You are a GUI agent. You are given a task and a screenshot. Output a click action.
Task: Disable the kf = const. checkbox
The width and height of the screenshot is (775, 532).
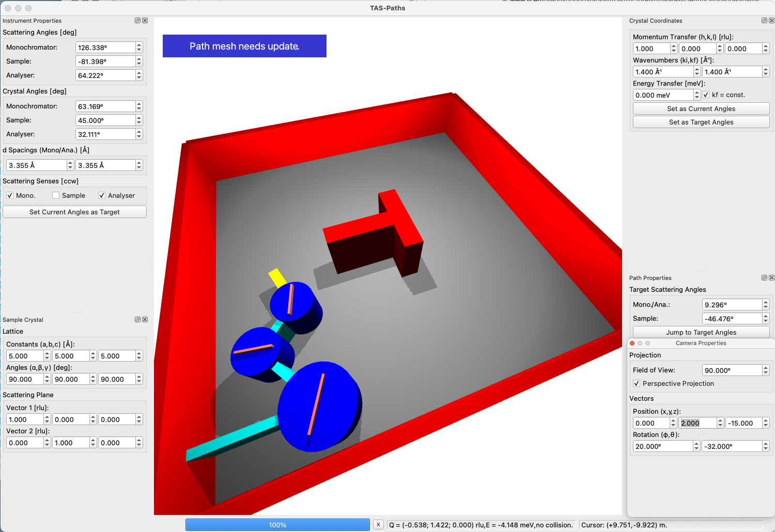pyautogui.click(x=706, y=95)
